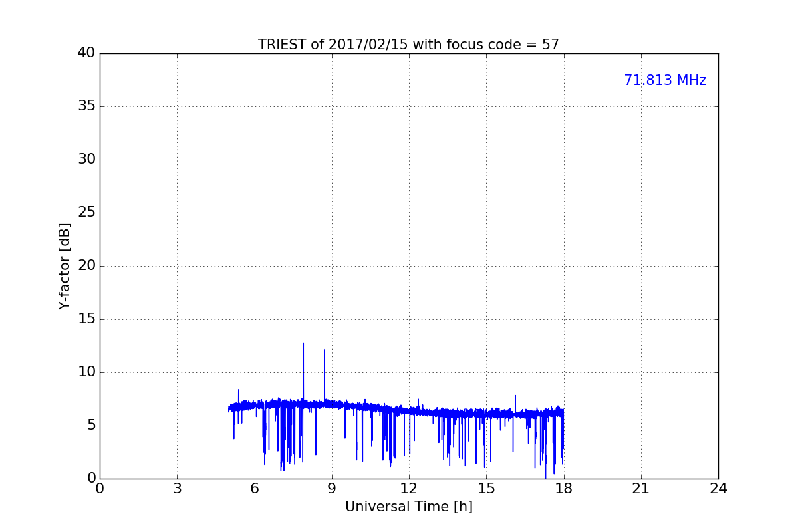Click y-axis tick label 40
Image resolution: width=798 pixels, height=532 pixels.
pyautogui.click(x=86, y=53)
